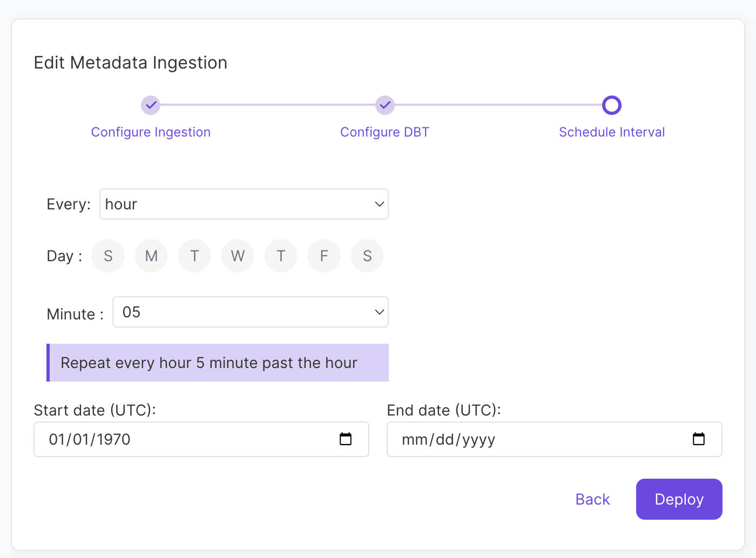Click the completed Configure DBT step checkmark

[384, 105]
